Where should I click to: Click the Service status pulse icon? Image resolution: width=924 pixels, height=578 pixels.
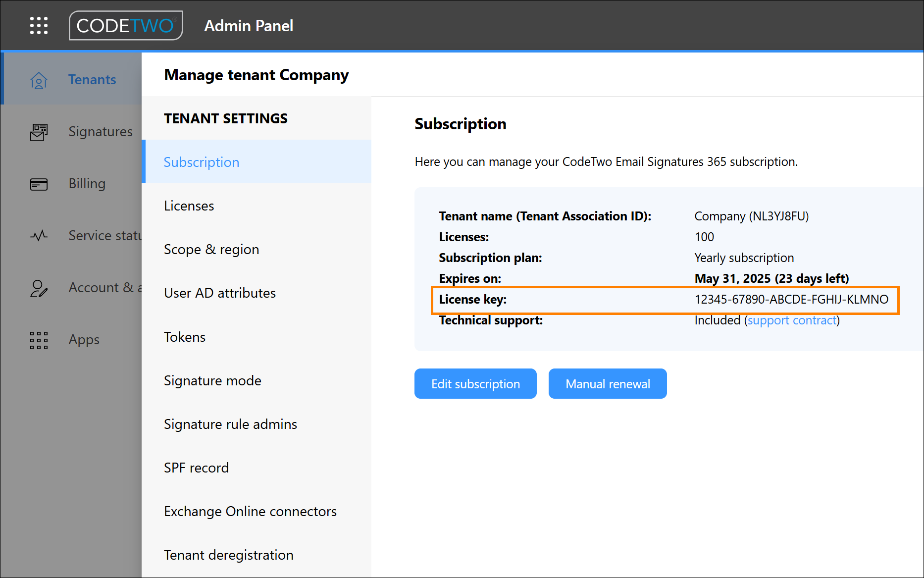pyautogui.click(x=39, y=235)
